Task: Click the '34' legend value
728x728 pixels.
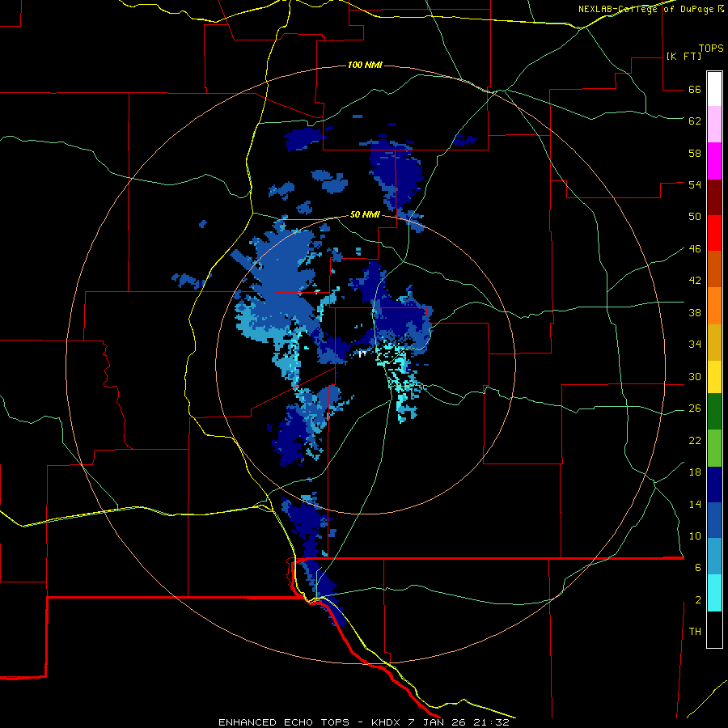Action: pos(695,345)
